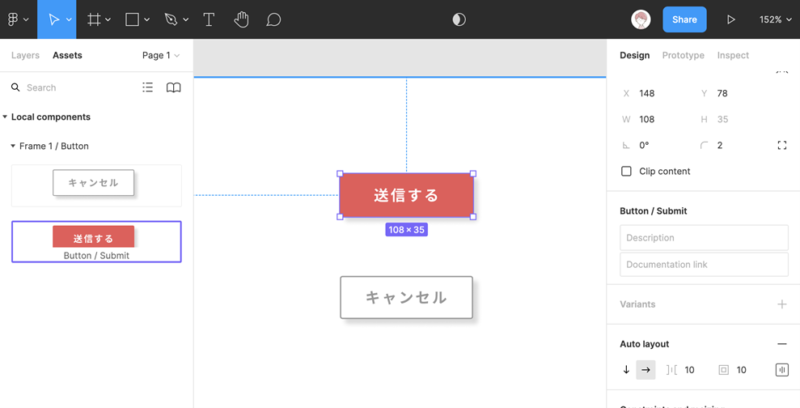Switch to the Prototype tab
The height and width of the screenshot is (408, 800).
[x=683, y=56]
